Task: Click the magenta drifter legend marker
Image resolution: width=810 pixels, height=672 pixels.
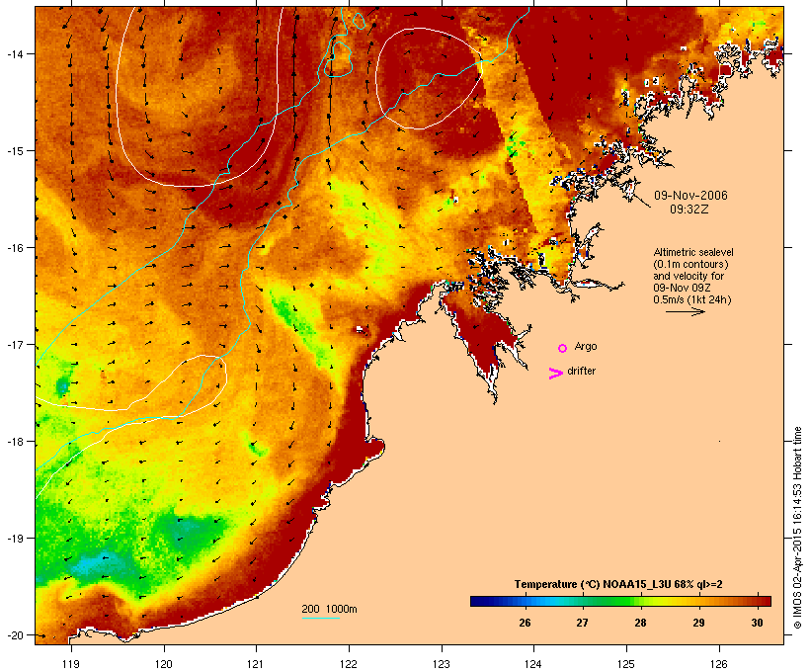Action: [556, 374]
